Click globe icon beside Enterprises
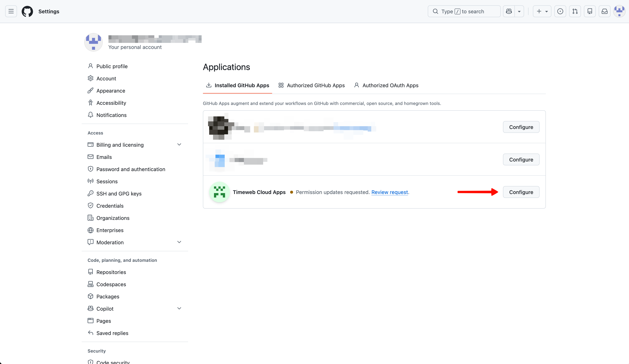This screenshot has height=364, width=629. click(x=90, y=230)
